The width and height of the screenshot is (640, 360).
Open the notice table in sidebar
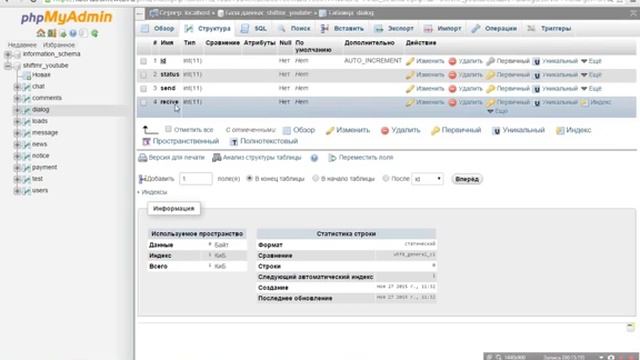click(x=41, y=156)
